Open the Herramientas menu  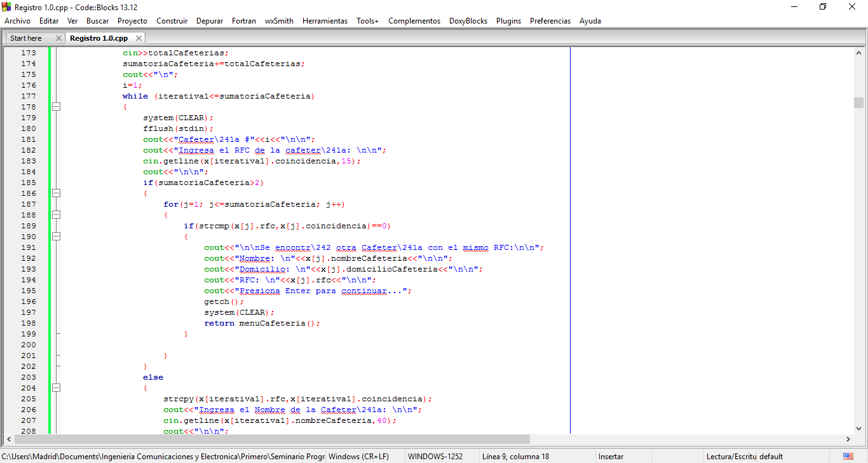tap(325, 21)
